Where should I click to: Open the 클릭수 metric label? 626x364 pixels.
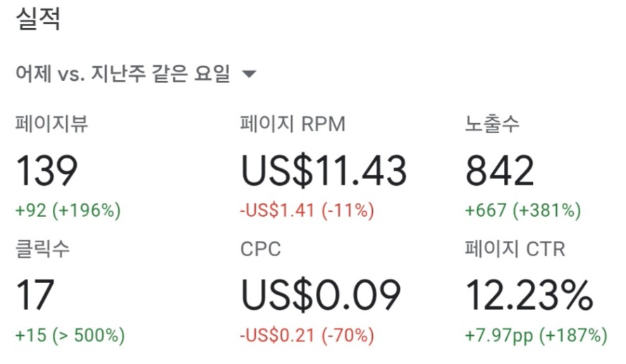[x=42, y=249]
